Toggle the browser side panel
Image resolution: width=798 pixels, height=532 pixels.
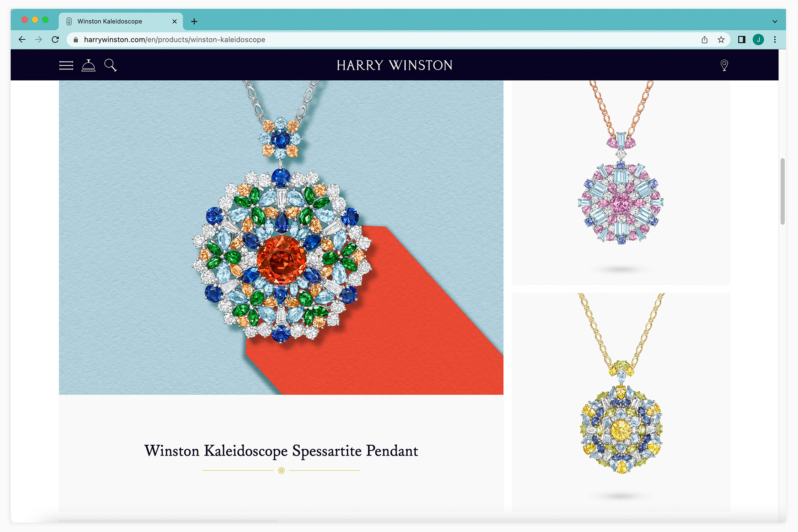pos(741,39)
